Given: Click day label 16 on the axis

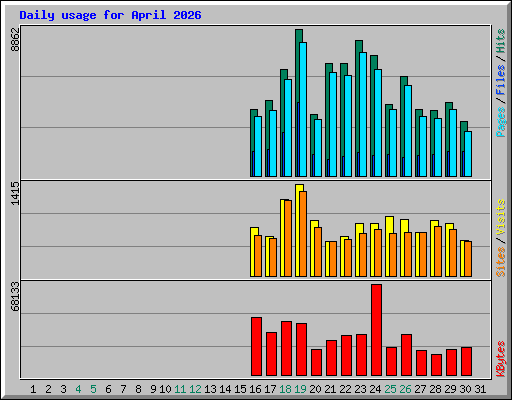Looking at the screenshot, I should point(255,389).
